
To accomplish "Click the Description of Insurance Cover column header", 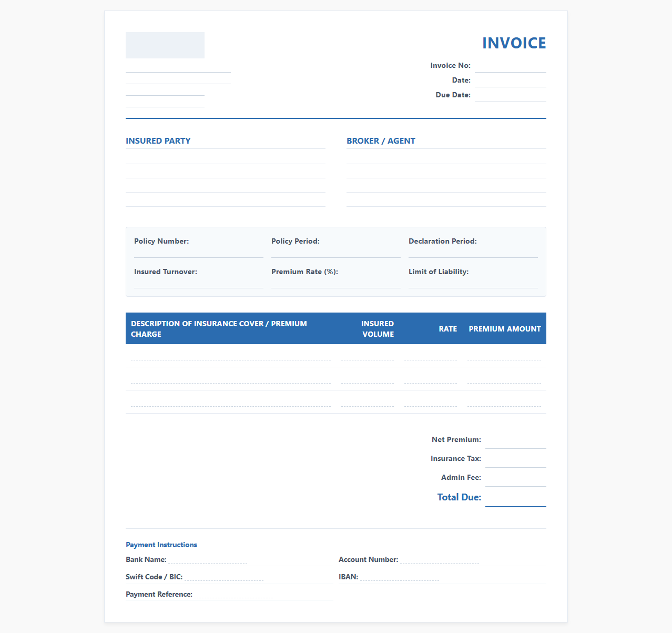I will click(x=231, y=329).
